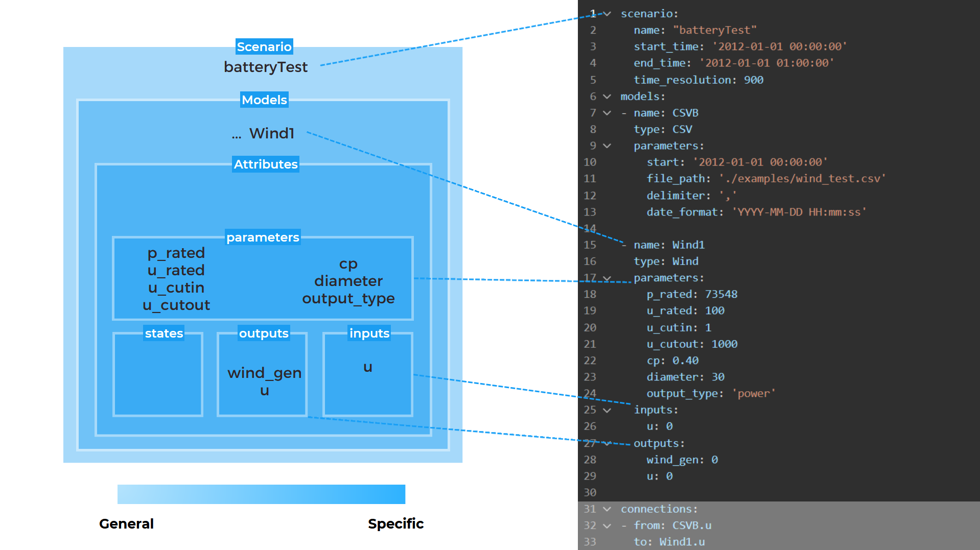The height and width of the screenshot is (550, 980).
Task: Click the General-to-Specific gradient bar
Action: click(x=261, y=494)
